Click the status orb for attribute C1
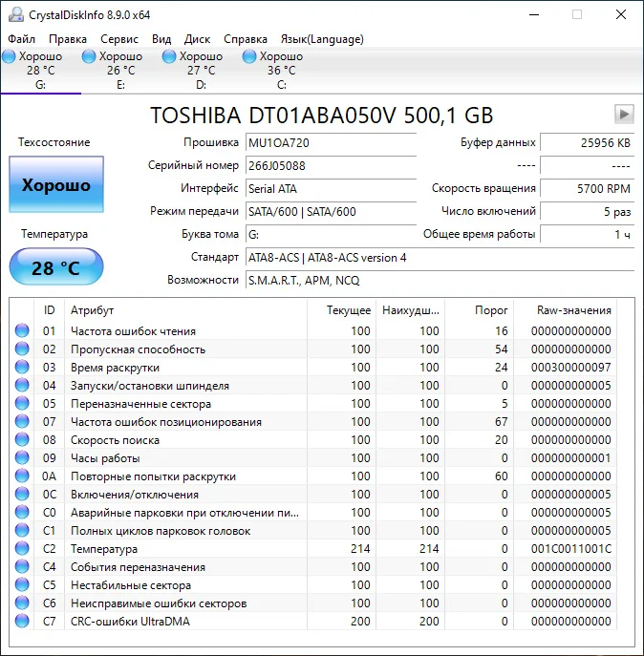 point(22,530)
